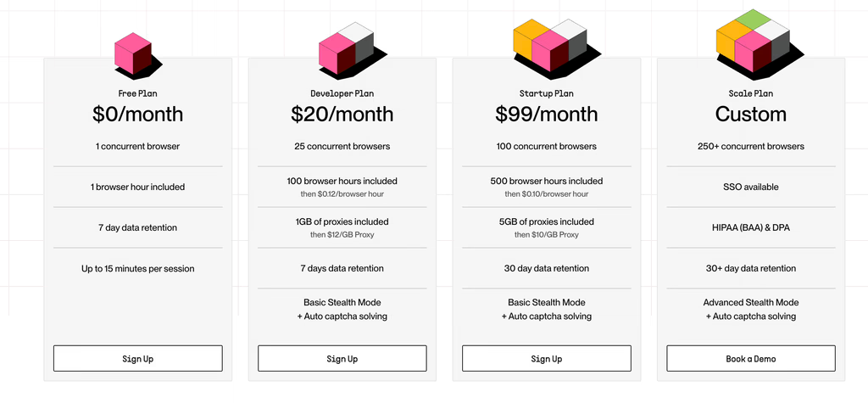Click Advanced Stealth Mode feature text
This screenshot has width=868, height=403.
coord(751,303)
